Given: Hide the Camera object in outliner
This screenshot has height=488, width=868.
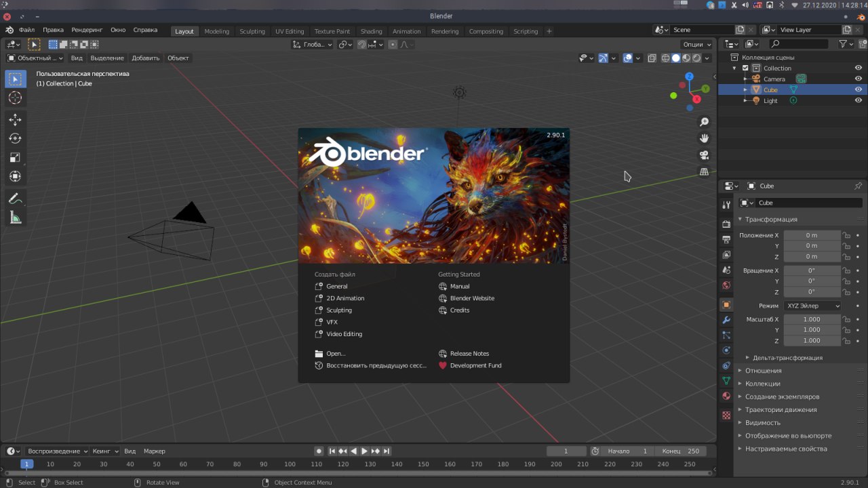Looking at the screenshot, I should [858, 79].
